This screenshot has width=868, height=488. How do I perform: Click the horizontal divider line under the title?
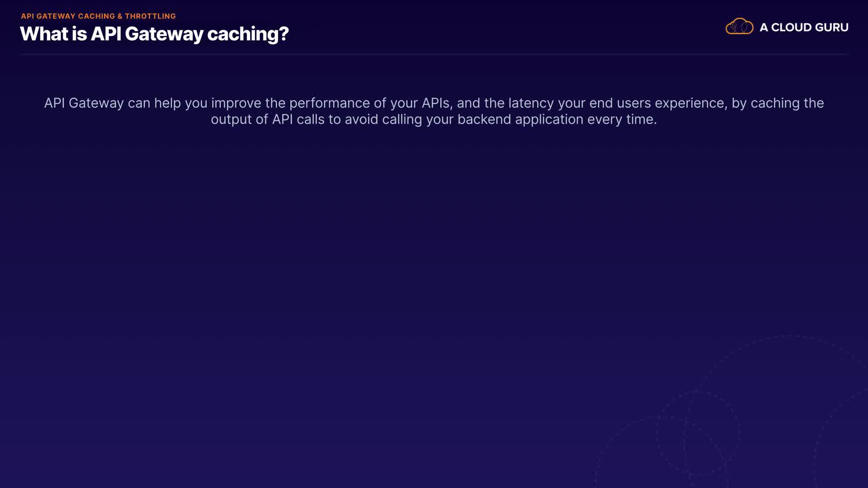433,54
